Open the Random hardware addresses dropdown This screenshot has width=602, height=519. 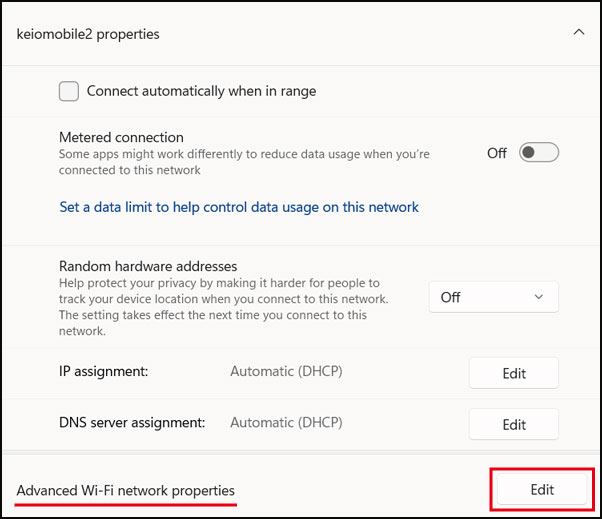[x=493, y=297]
